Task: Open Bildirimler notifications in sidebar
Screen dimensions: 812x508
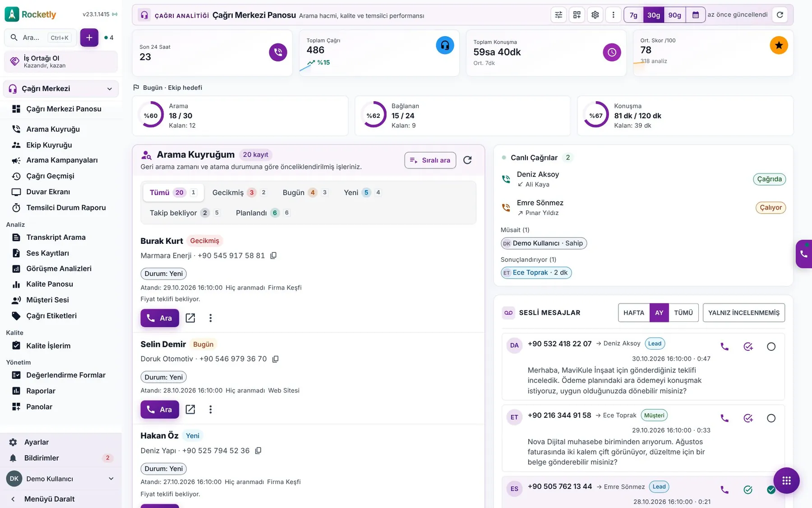Action: click(x=61, y=458)
